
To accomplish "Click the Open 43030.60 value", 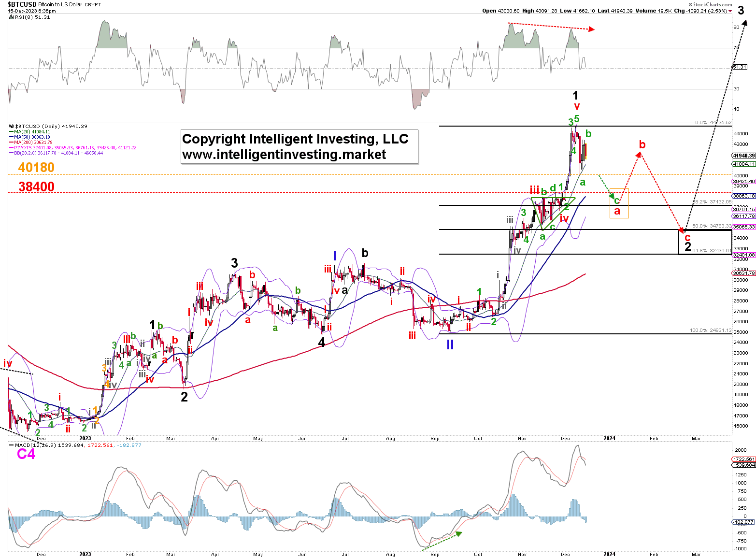I will point(501,11).
